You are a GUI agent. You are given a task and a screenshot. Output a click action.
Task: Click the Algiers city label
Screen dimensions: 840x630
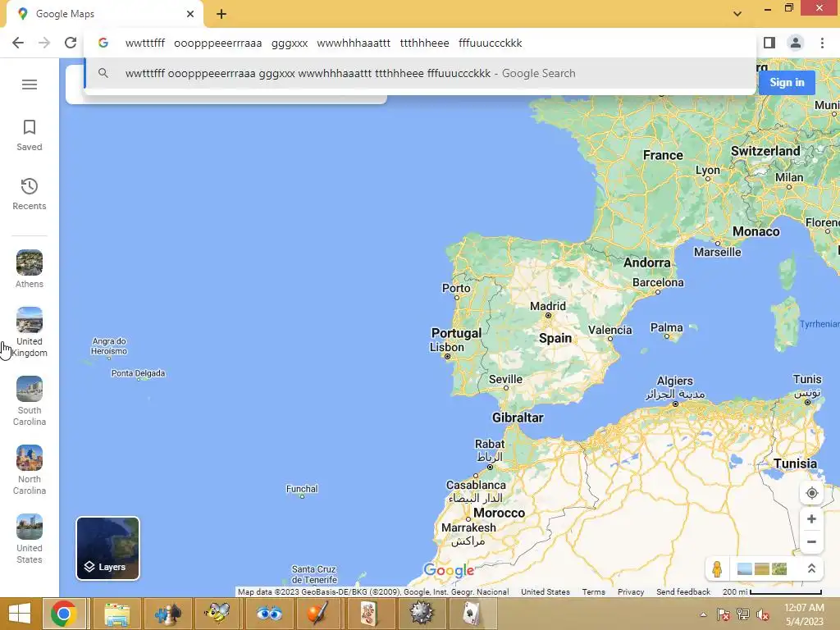pyautogui.click(x=675, y=381)
